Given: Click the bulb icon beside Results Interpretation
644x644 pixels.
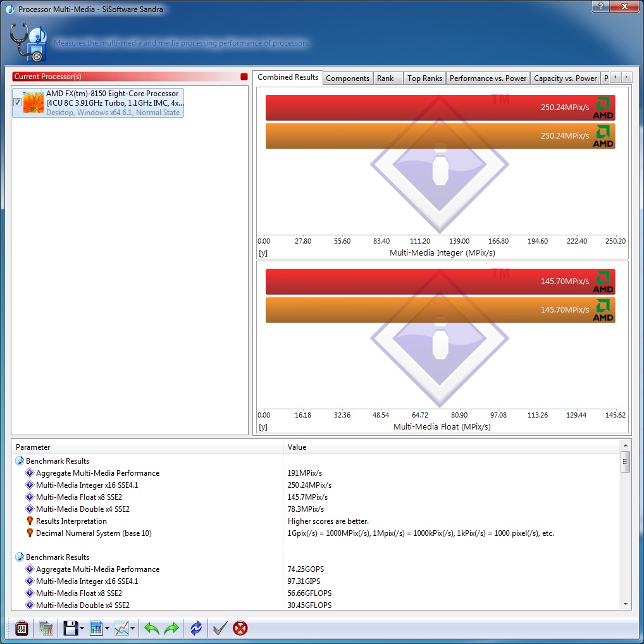Looking at the screenshot, I should tap(30, 521).
